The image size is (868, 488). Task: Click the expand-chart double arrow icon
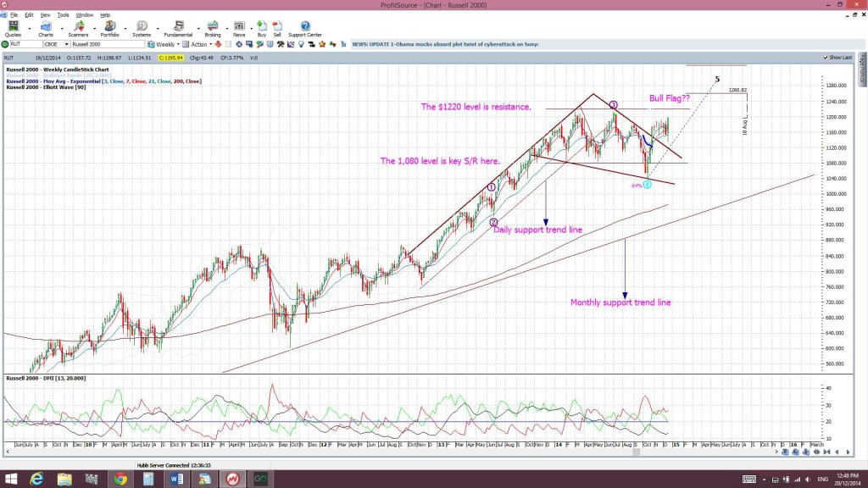(816, 452)
